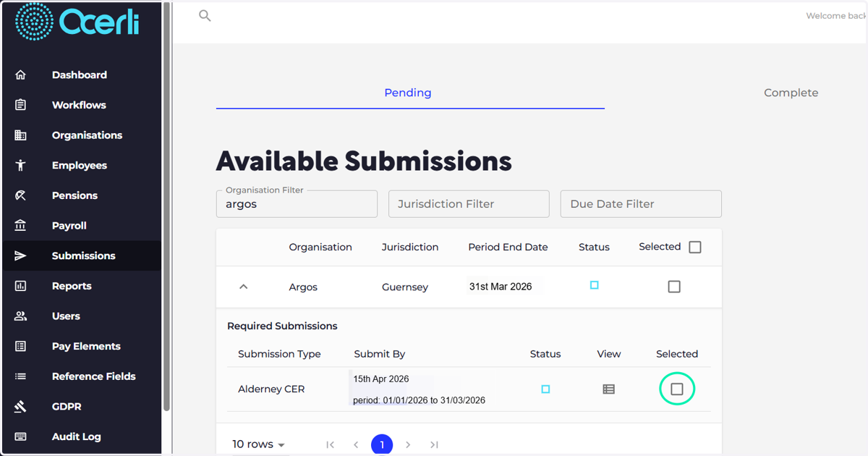Click the Employees person icon
Image resolution: width=868 pixels, height=456 pixels.
pyautogui.click(x=20, y=165)
